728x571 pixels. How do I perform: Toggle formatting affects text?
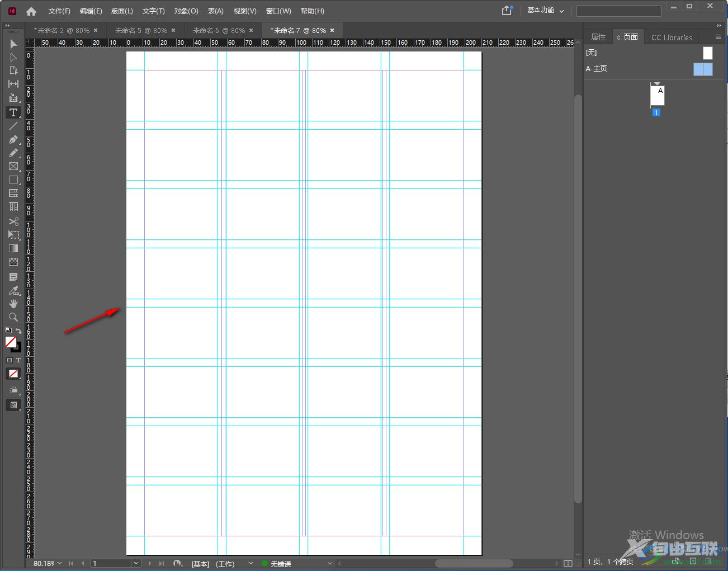(18, 360)
